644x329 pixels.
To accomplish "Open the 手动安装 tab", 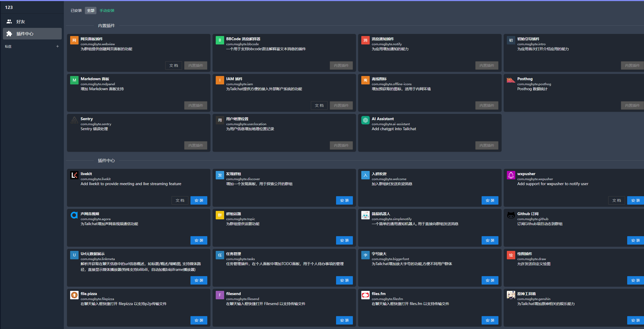I will (x=107, y=11).
